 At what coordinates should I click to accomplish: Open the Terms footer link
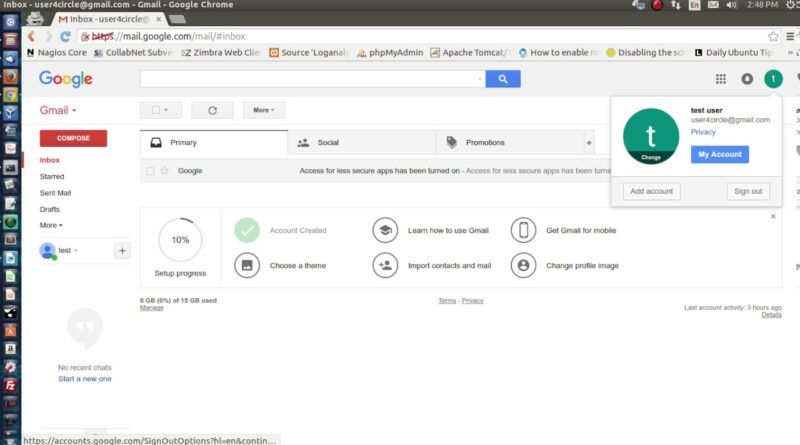pyautogui.click(x=447, y=301)
